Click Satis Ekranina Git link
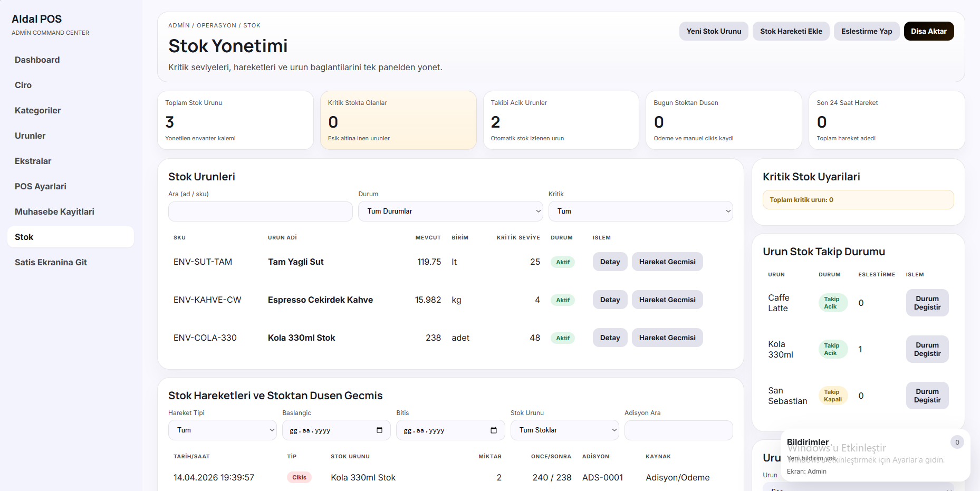This screenshot has width=980, height=491. coord(71,262)
